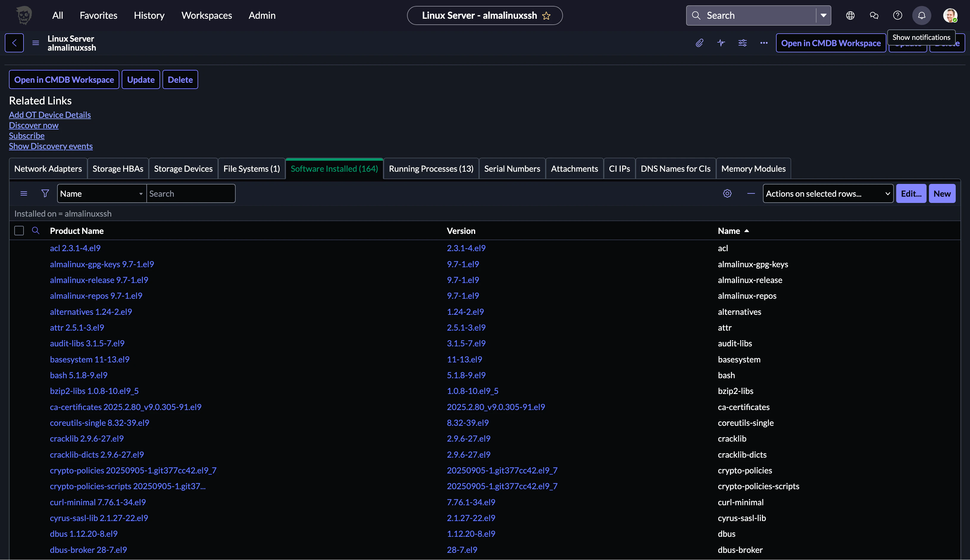The image size is (970, 560).
Task: Click the New button
Action: (x=942, y=193)
